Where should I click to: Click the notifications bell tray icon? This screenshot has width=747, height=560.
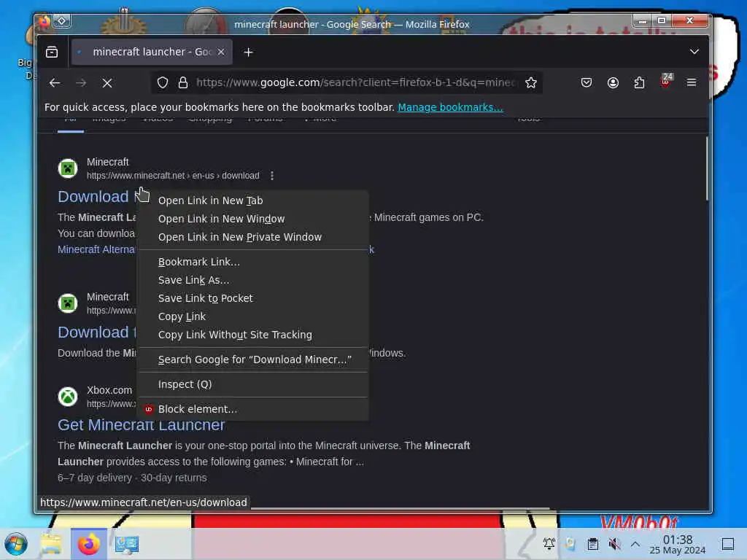click(x=549, y=544)
